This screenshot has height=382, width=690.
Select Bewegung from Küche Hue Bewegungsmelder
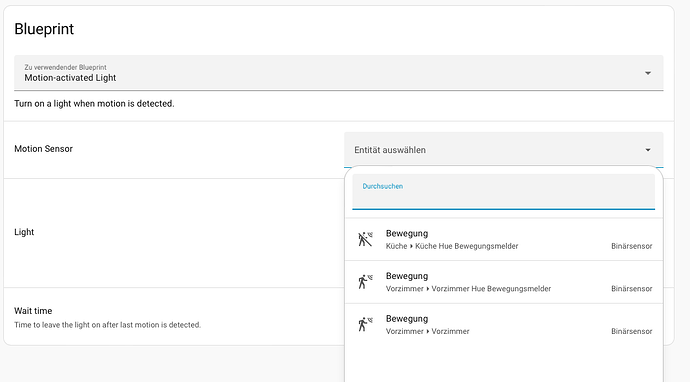point(504,239)
